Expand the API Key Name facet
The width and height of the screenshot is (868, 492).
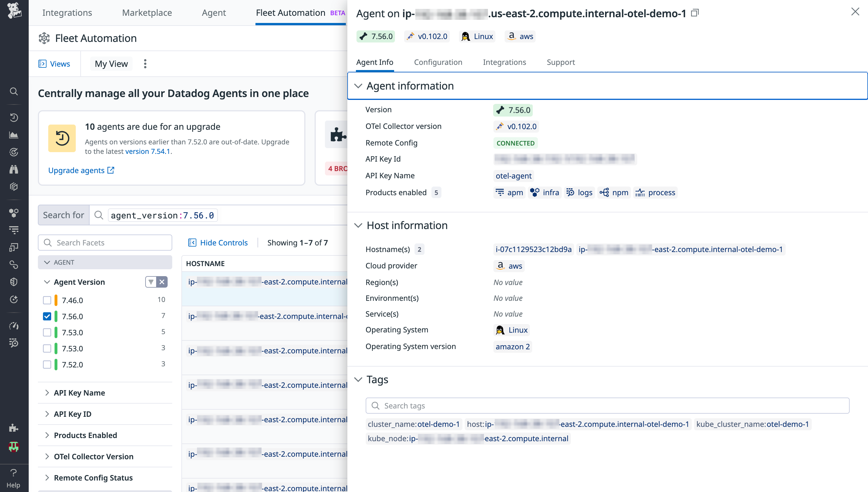(47, 393)
